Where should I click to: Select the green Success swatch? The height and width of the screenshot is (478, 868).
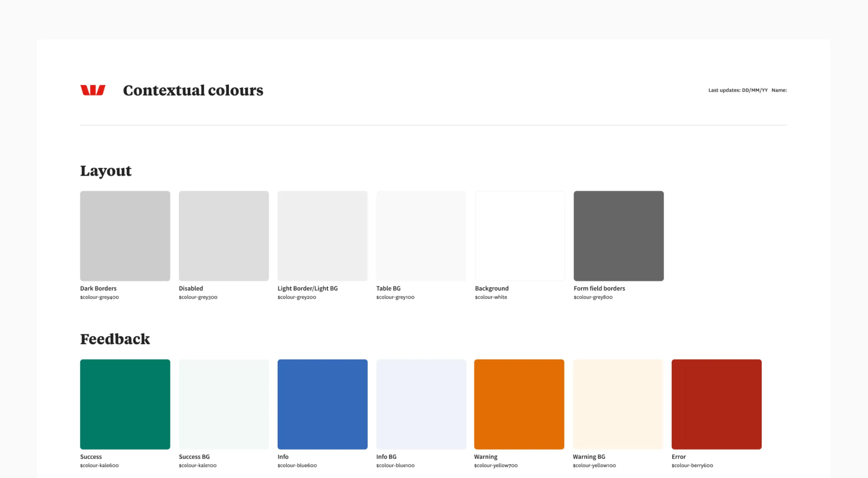point(125,404)
